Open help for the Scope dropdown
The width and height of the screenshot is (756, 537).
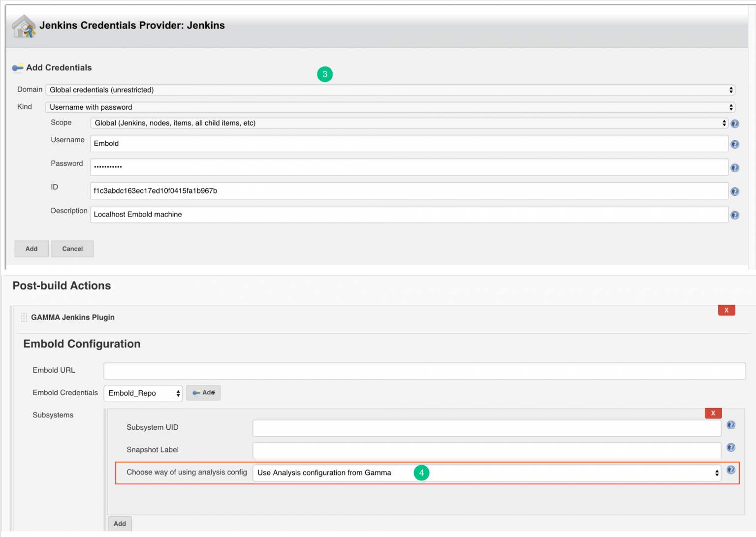(x=735, y=124)
